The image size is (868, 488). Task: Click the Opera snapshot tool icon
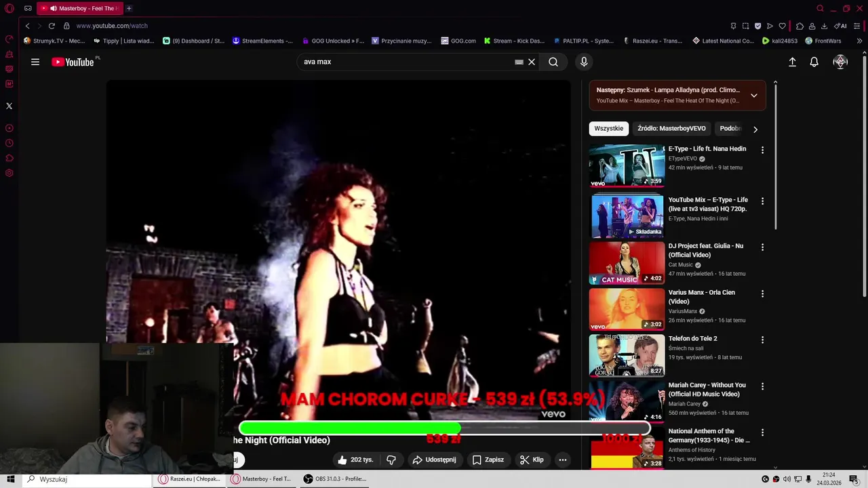click(x=745, y=26)
